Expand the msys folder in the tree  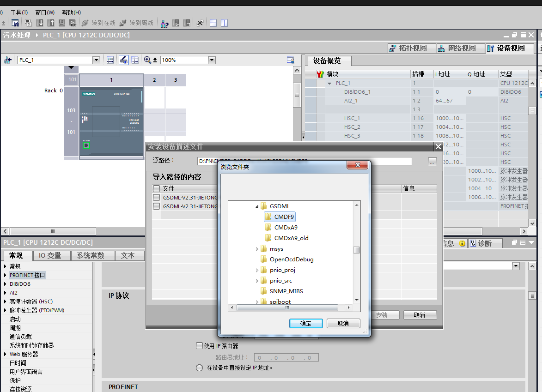[257, 249]
